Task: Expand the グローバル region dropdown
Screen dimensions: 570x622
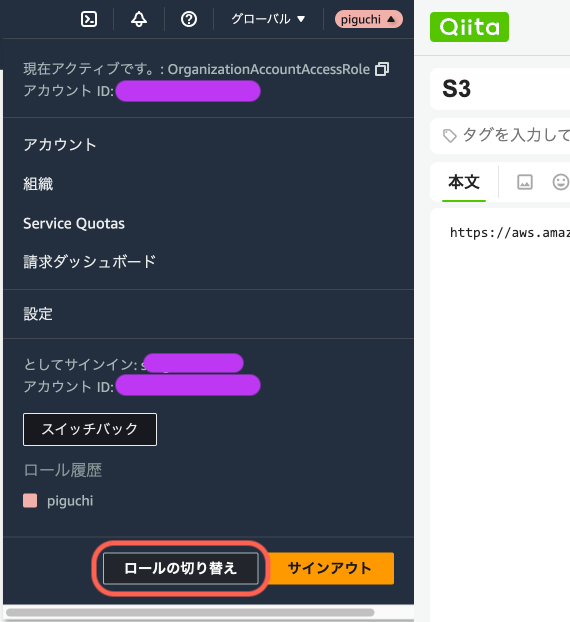Action: (268, 19)
